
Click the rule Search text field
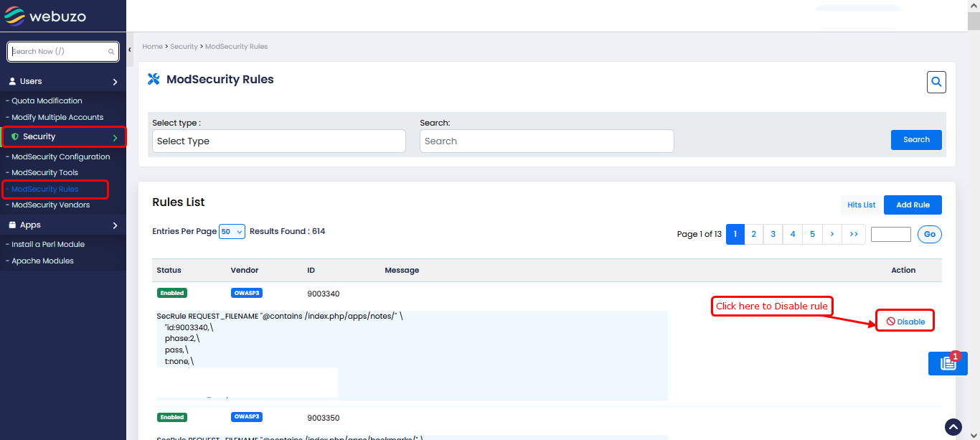pyautogui.click(x=546, y=141)
